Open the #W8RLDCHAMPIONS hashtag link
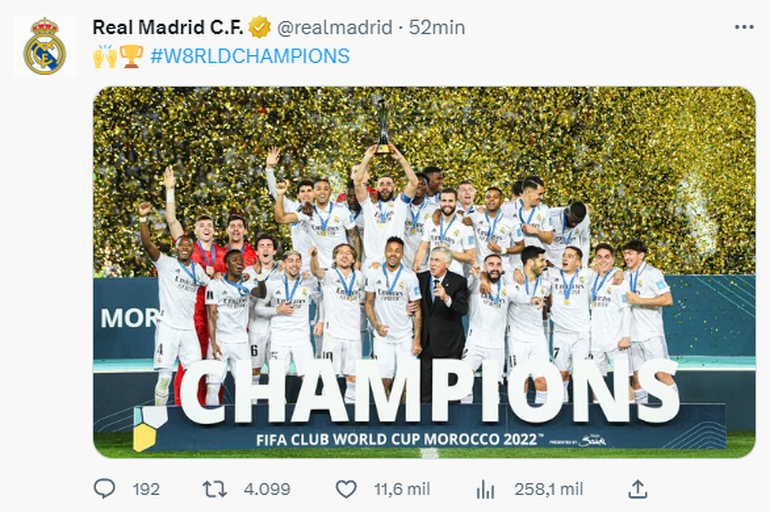770x512 pixels. 250,56
